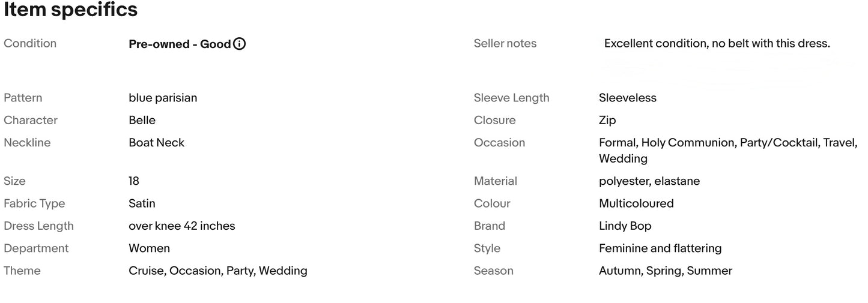868x303 pixels.
Task: Select the Multicoloured colour value
Action: tap(636, 203)
